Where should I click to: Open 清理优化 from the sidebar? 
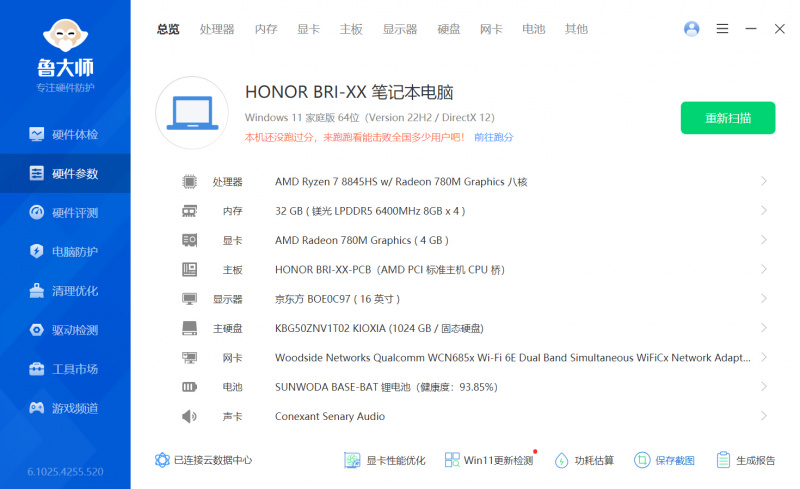click(65, 290)
